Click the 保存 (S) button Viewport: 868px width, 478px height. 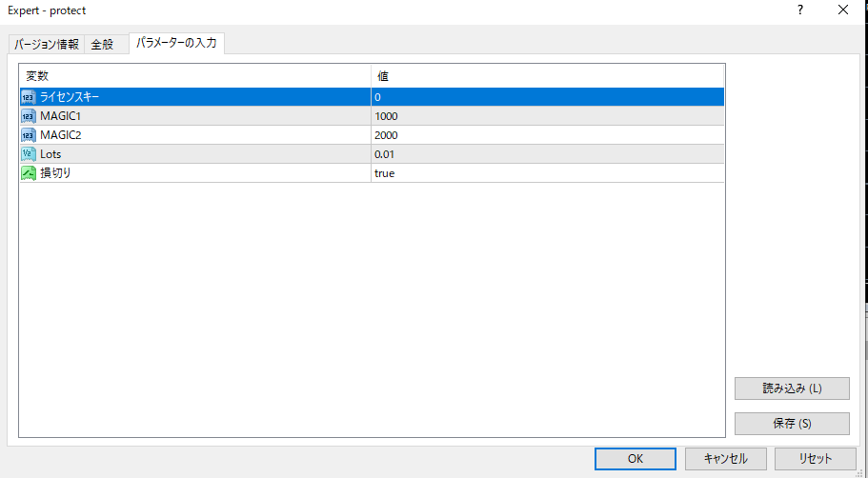tap(792, 424)
